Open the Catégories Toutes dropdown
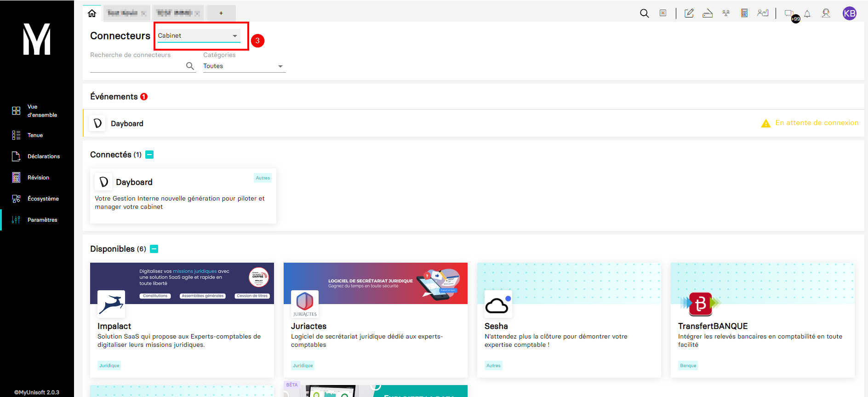Screen dimensions: 868x397 [245, 66]
